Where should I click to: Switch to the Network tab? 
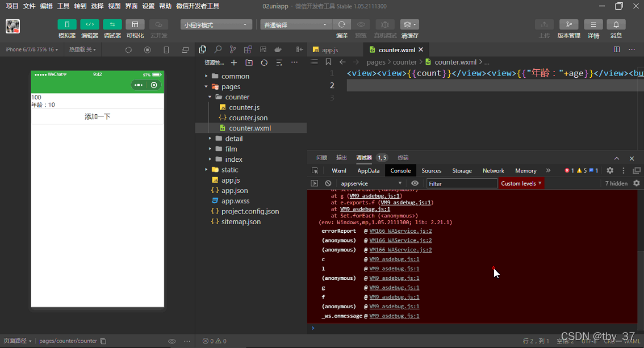tap(494, 171)
